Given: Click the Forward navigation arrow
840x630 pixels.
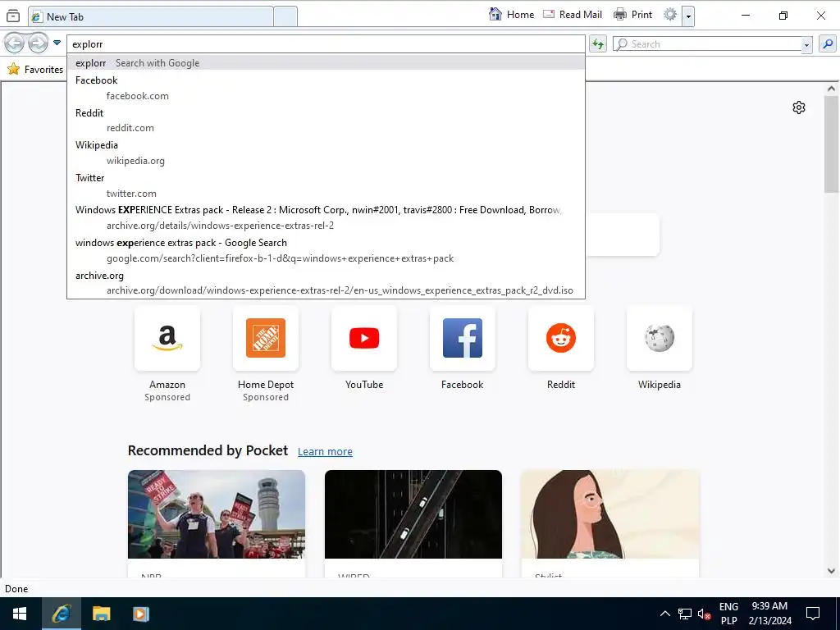Looking at the screenshot, I should pyautogui.click(x=38, y=43).
